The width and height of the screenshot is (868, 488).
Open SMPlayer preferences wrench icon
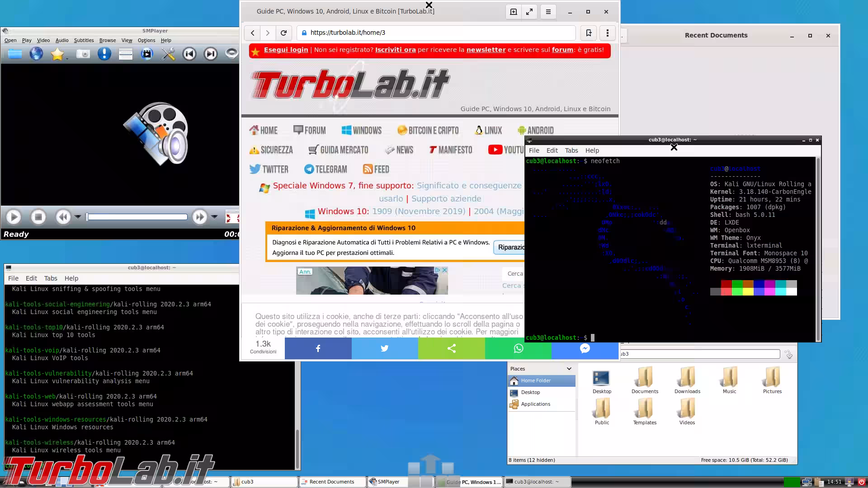(x=168, y=54)
